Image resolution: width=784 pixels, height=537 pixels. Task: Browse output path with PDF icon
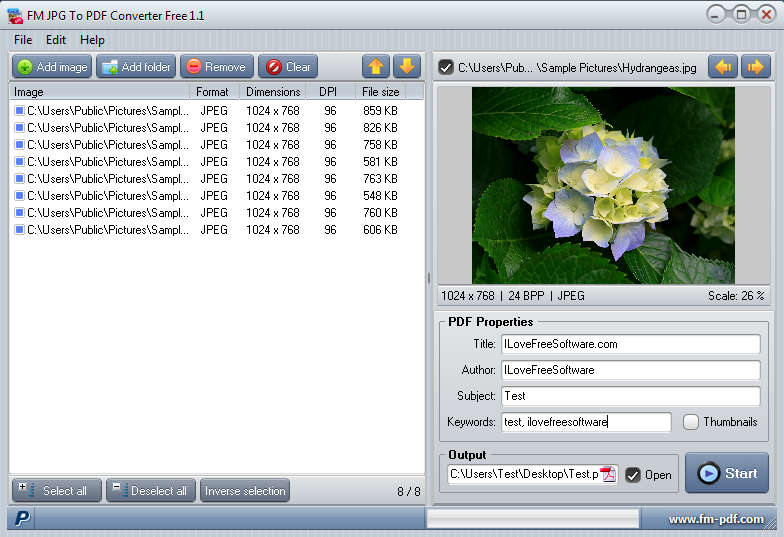(x=608, y=474)
